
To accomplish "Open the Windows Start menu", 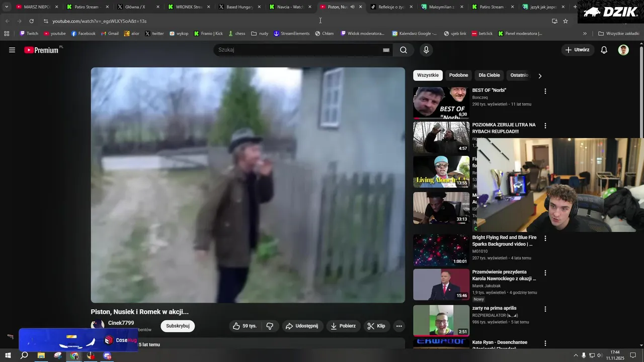I will tap(8, 355).
